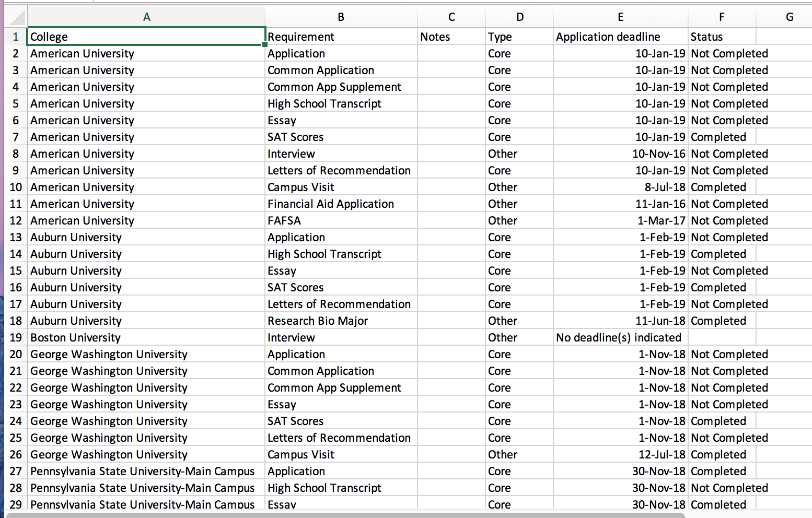812x518 pixels.
Task: Select column B header
Action: [341, 17]
